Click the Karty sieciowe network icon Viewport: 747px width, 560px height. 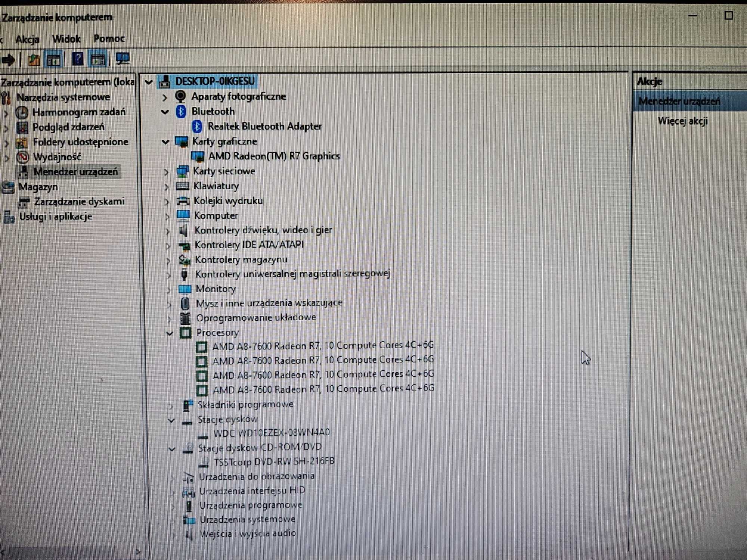coord(182,171)
